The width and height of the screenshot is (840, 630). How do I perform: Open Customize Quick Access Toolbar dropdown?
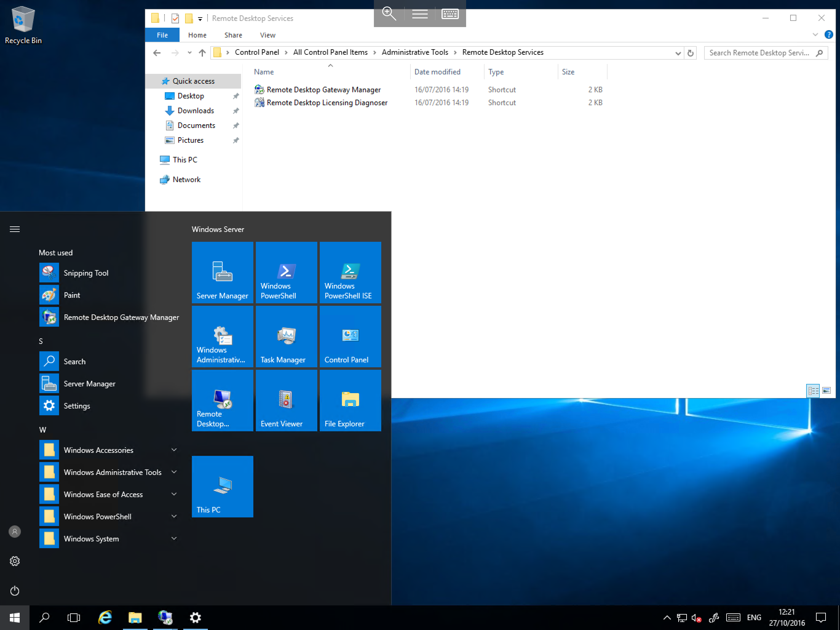(x=200, y=18)
